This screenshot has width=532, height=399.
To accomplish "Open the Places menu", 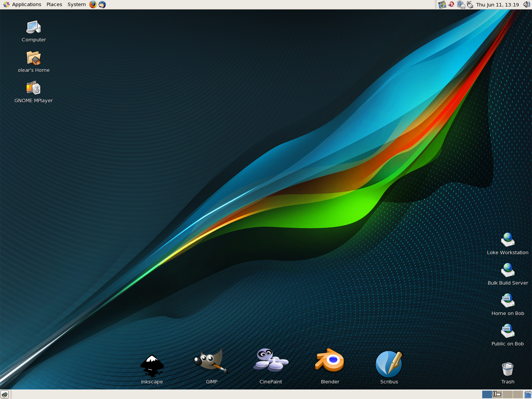I will (x=54, y=5).
